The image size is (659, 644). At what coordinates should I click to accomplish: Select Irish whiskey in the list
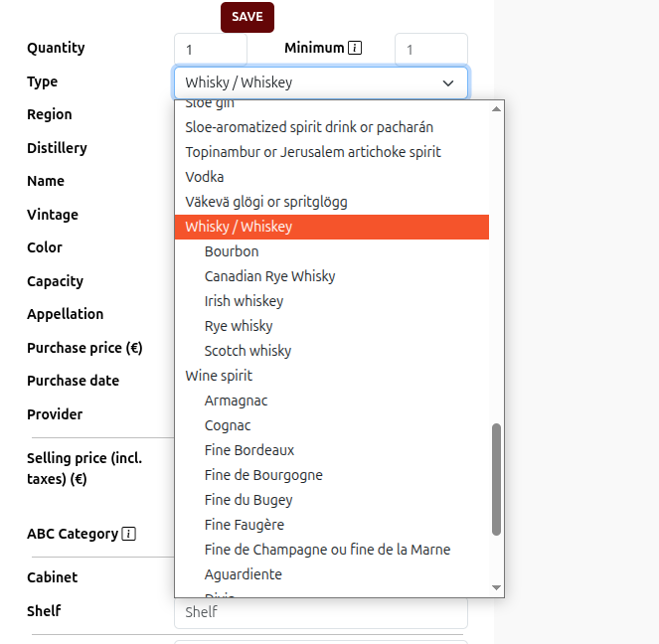(244, 301)
